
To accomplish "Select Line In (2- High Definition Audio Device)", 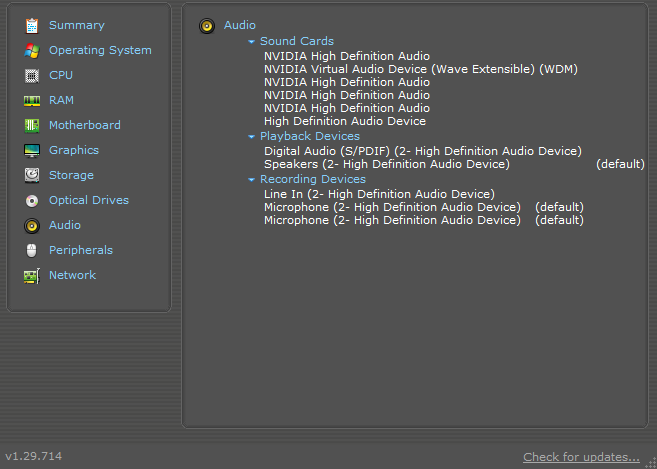I will (x=379, y=194).
